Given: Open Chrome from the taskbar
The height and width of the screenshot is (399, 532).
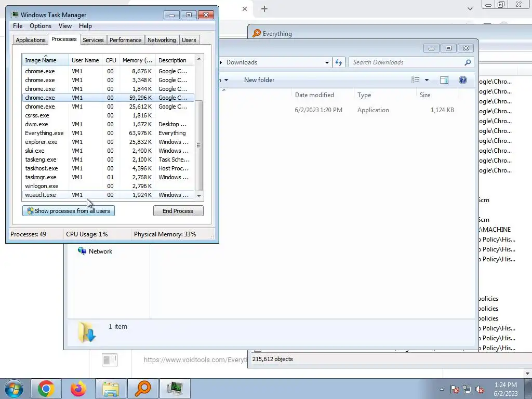Looking at the screenshot, I should pos(46,389).
